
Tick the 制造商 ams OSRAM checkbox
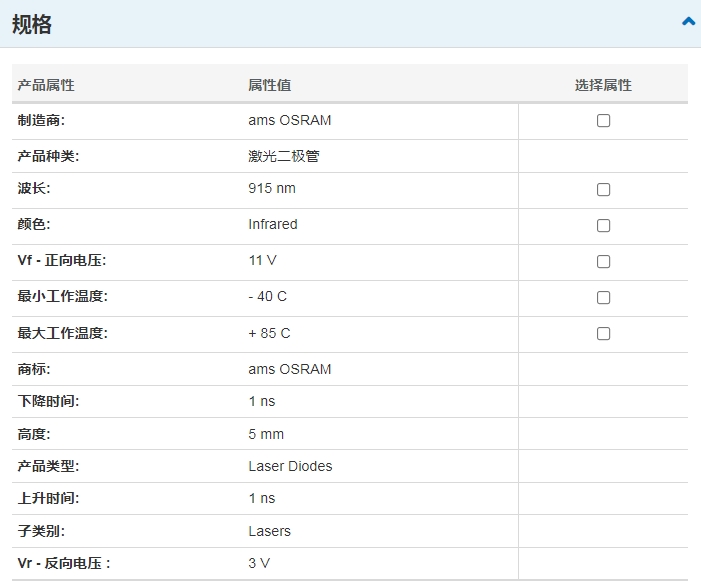pyautogui.click(x=603, y=121)
